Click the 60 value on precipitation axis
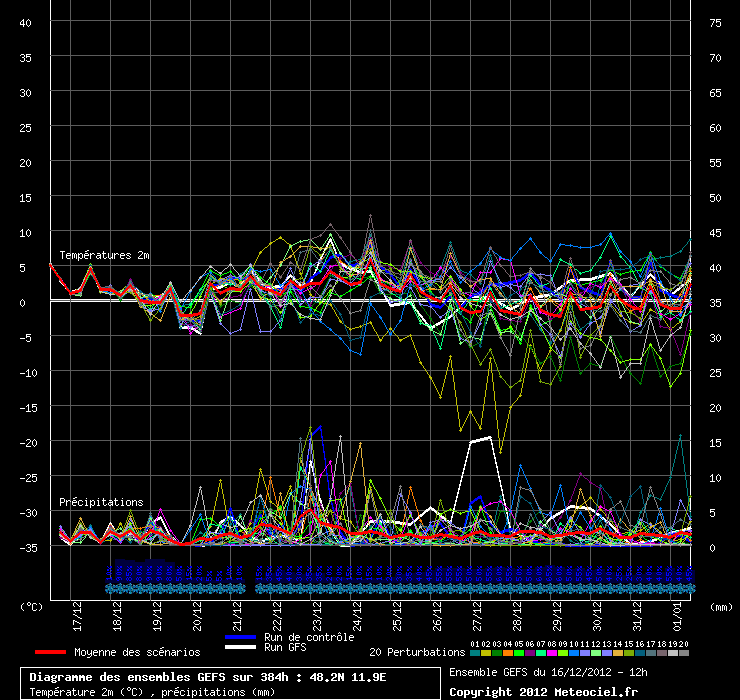This screenshot has width=740, height=700. [x=715, y=128]
